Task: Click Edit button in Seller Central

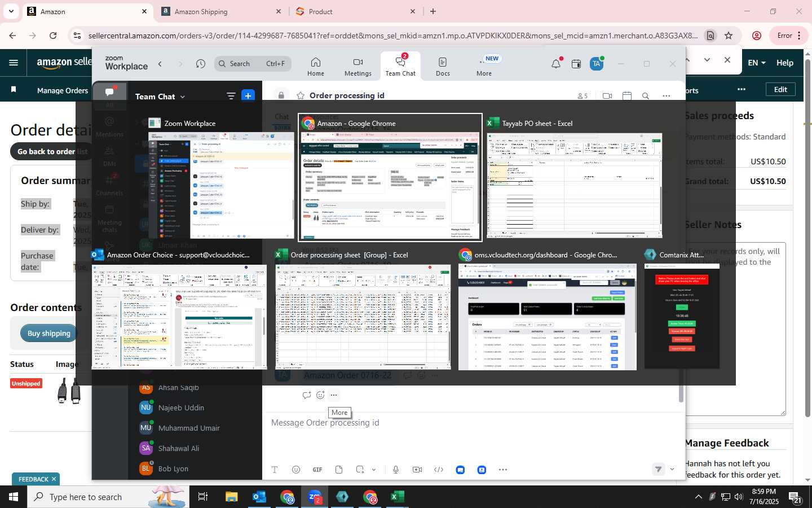Action: coord(780,89)
